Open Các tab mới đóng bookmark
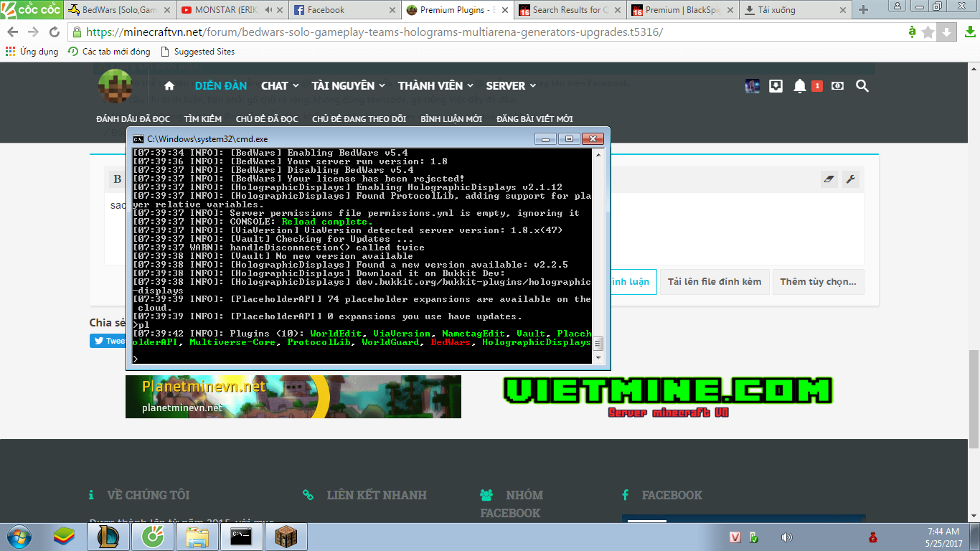Screen dimensions: 980x551 point(109,52)
